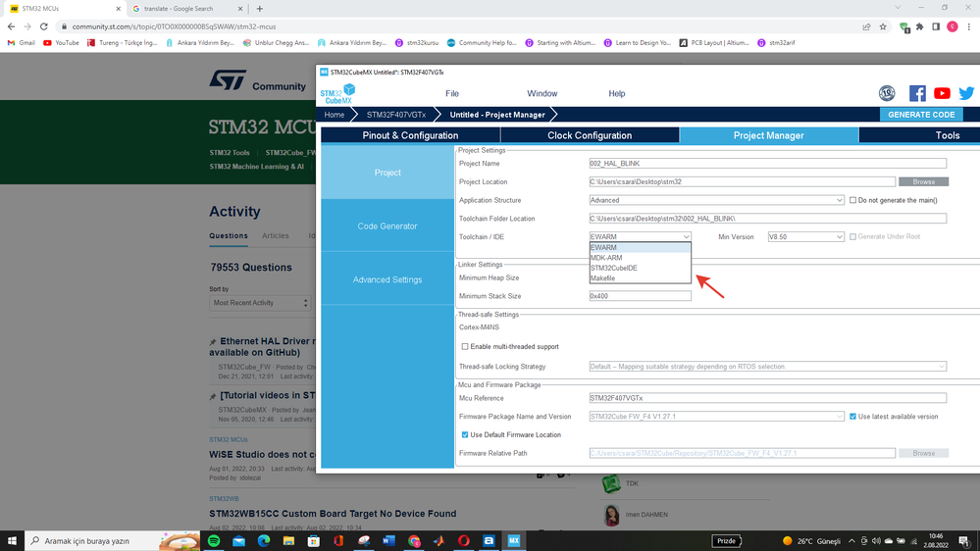Open Microsoft Store from the taskbar

[x=314, y=541]
